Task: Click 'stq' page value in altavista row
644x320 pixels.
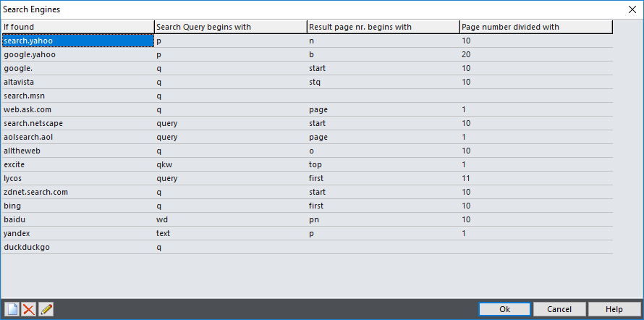Action: coord(315,82)
